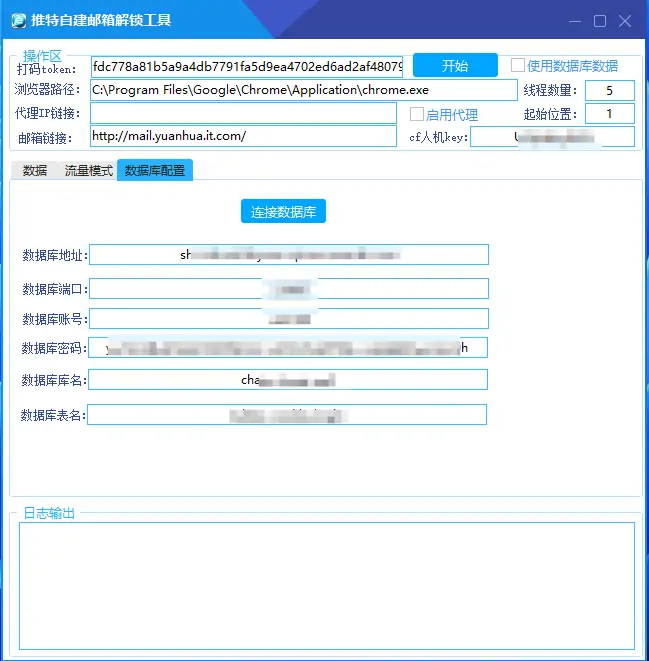Viewport: 649px width, 661px height.
Task: Click the 日志输出 group title
Action: pos(49,513)
